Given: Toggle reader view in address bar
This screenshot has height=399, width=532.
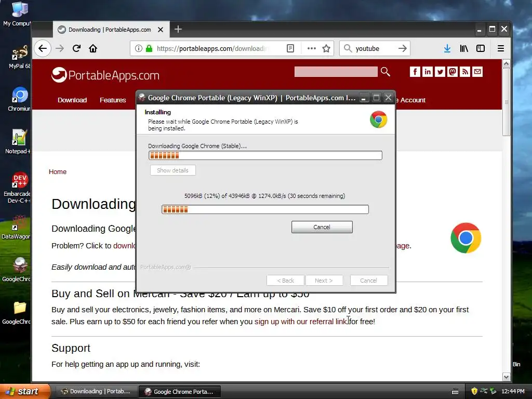Looking at the screenshot, I should click(x=290, y=48).
